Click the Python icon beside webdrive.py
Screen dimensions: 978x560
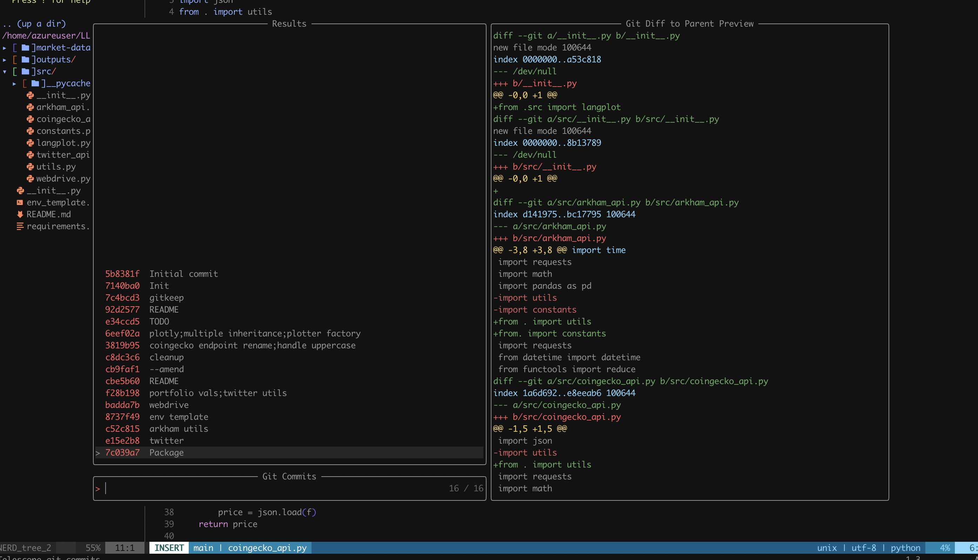pos(30,179)
